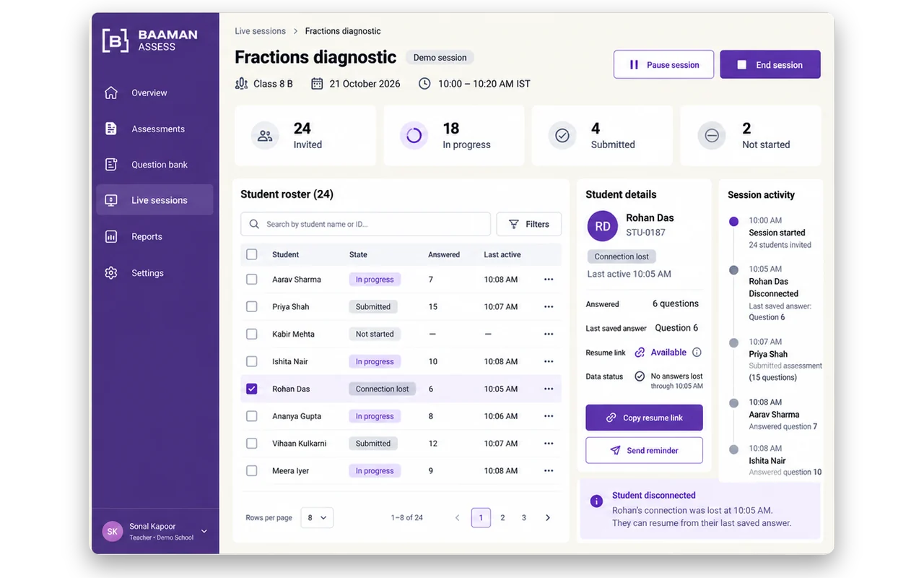This screenshot has width=924, height=578.
Task: Open Reports in the sidebar
Action: [154, 236]
